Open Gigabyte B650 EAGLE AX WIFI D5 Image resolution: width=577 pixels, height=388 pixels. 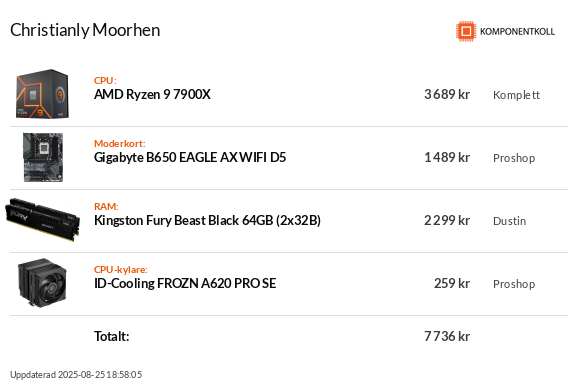[x=190, y=158]
